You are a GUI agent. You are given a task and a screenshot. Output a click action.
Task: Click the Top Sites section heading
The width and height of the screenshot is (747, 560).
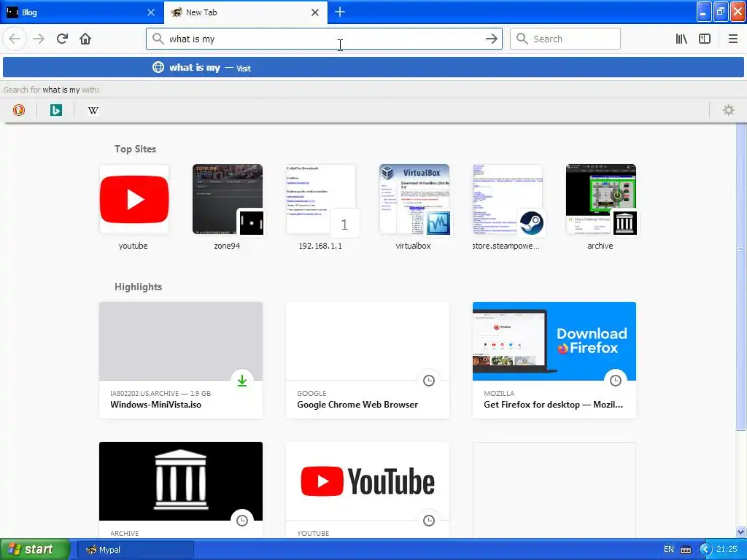click(135, 149)
